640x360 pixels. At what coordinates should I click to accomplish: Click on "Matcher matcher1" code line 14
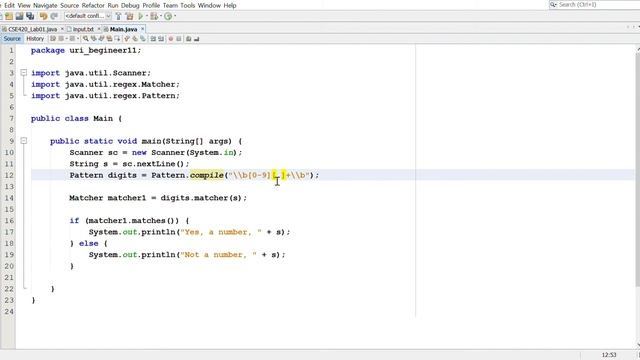(158, 198)
